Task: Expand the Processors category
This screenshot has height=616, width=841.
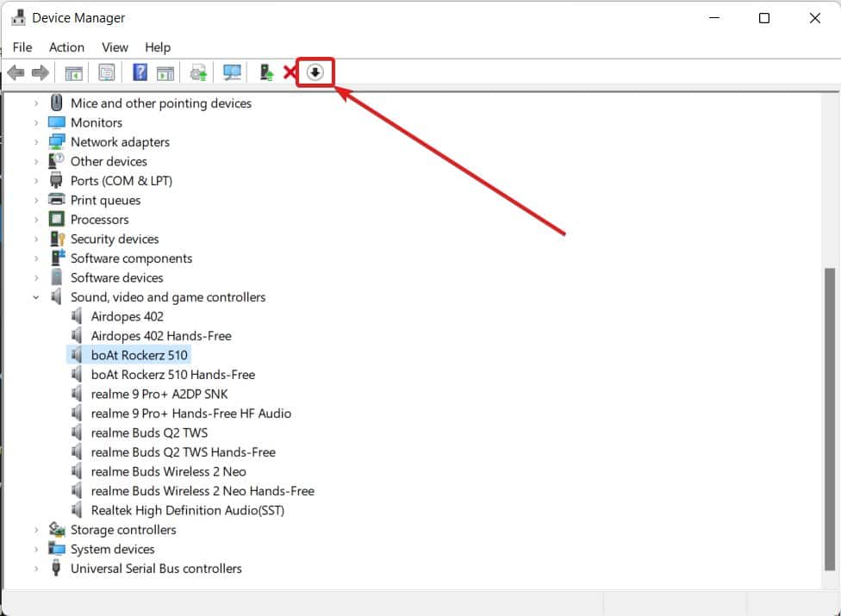Action: pyautogui.click(x=36, y=220)
